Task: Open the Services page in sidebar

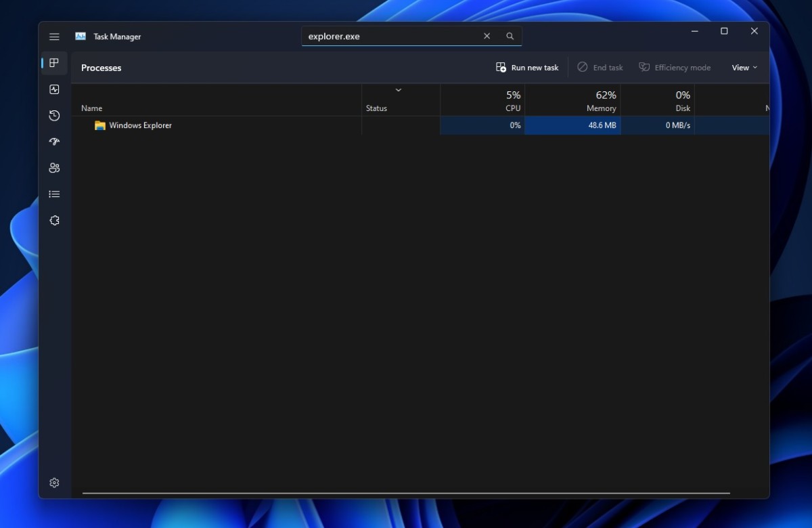Action: pos(54,221)
